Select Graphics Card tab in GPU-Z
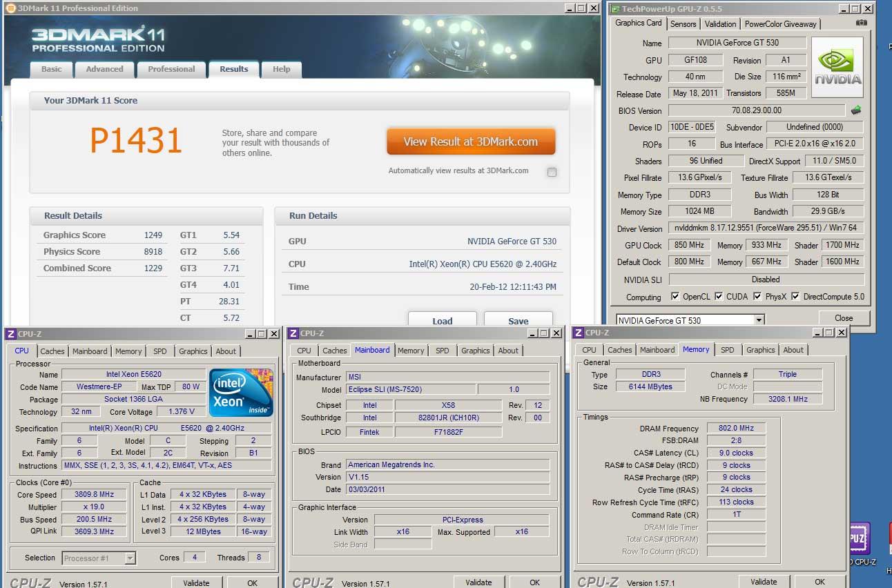892x588 pixels. (x=639, y=23)
